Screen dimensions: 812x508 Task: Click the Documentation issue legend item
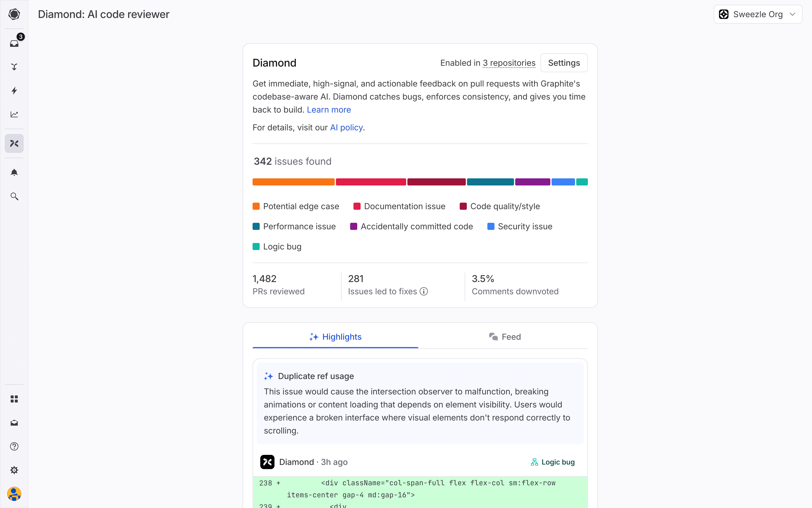tap(399, 206)
